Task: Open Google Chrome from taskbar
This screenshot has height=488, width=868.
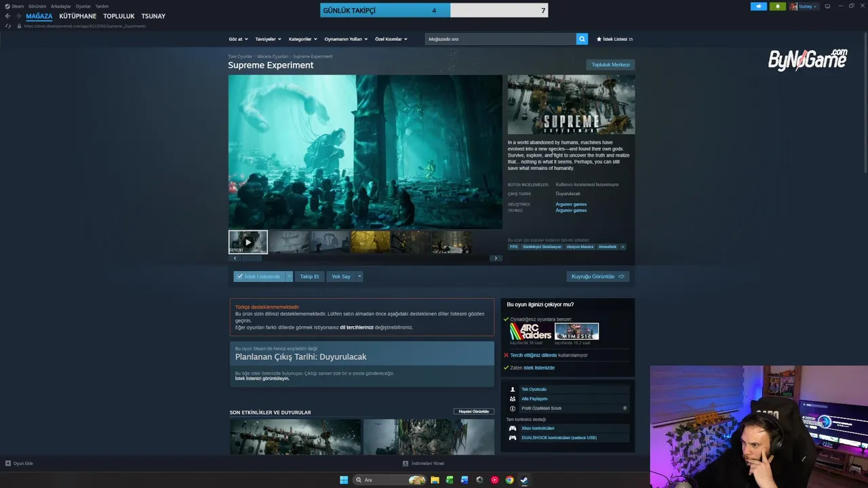Action: click(x=509, y=480)
